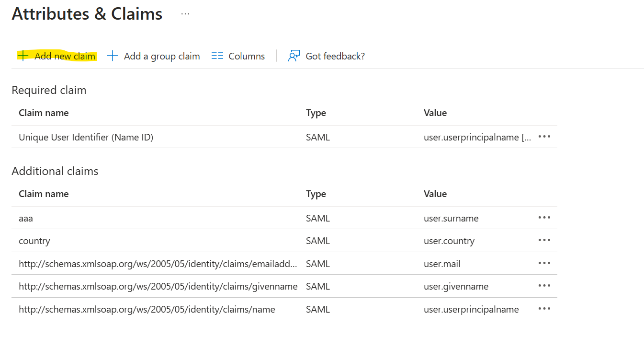The image size is (644, 338).
Task: Open more options for Unique User Identifier row
Action: (544, 137)
